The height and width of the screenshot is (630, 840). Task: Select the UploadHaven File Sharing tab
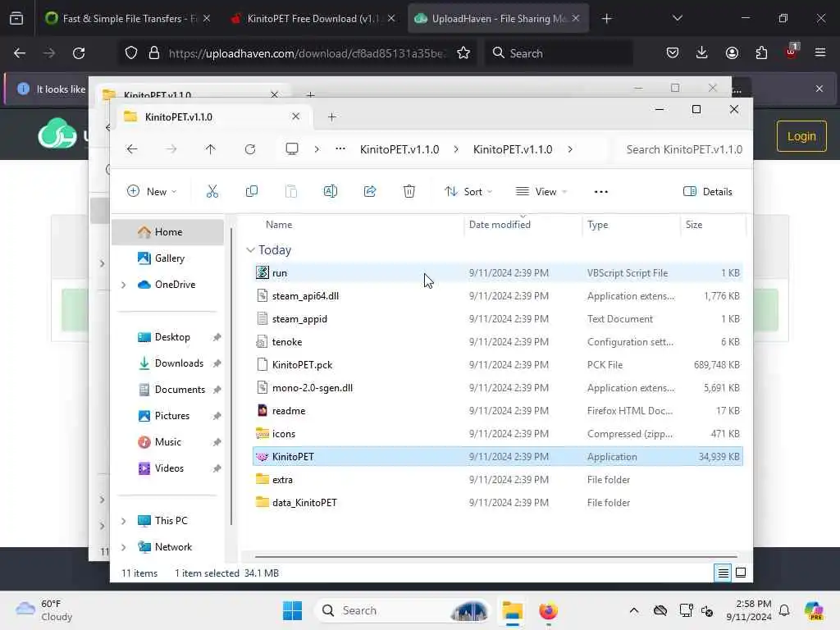[x=498, y=18]
